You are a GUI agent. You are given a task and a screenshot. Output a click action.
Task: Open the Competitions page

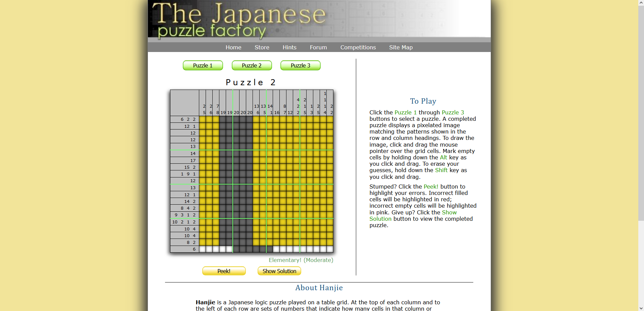coord(358,47)
